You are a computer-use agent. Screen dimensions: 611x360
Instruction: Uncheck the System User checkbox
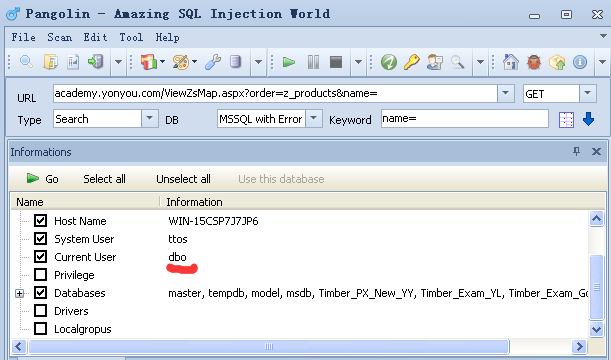[41, 238]
